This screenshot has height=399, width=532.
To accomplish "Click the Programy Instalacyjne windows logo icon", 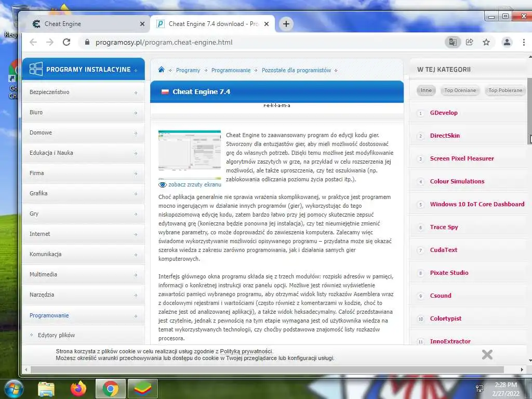I will click(x=36, y=69).
